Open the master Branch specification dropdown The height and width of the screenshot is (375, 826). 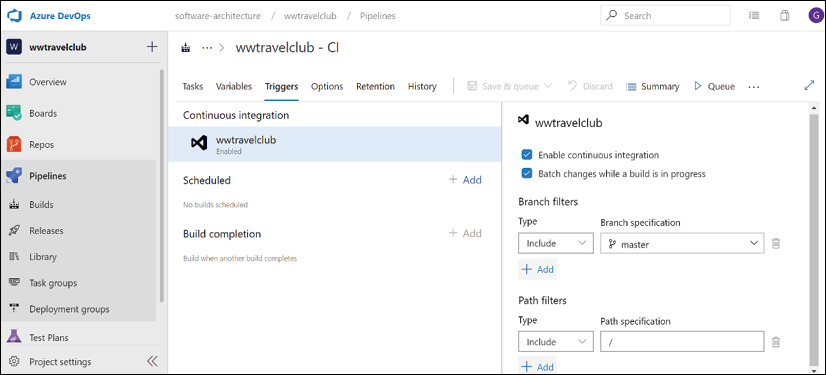point(682,243)
